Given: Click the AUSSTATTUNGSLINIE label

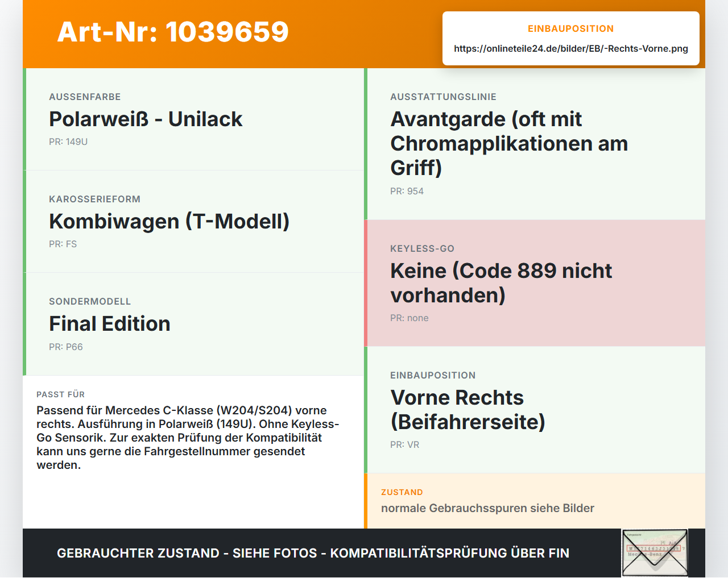Looking at the screenshot, I should 443,97.
